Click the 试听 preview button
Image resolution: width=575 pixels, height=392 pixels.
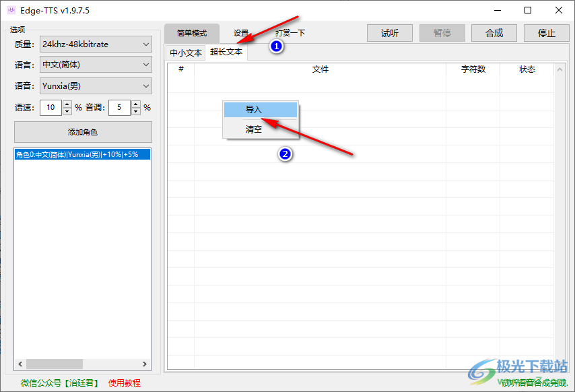pyautogui.click(x=390, y=34)
